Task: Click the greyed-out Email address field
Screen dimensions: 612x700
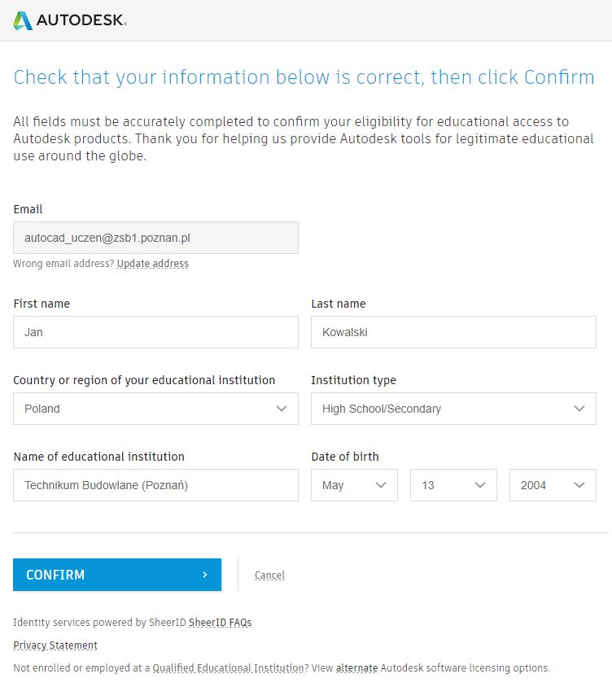Action: tap(155, 238)
